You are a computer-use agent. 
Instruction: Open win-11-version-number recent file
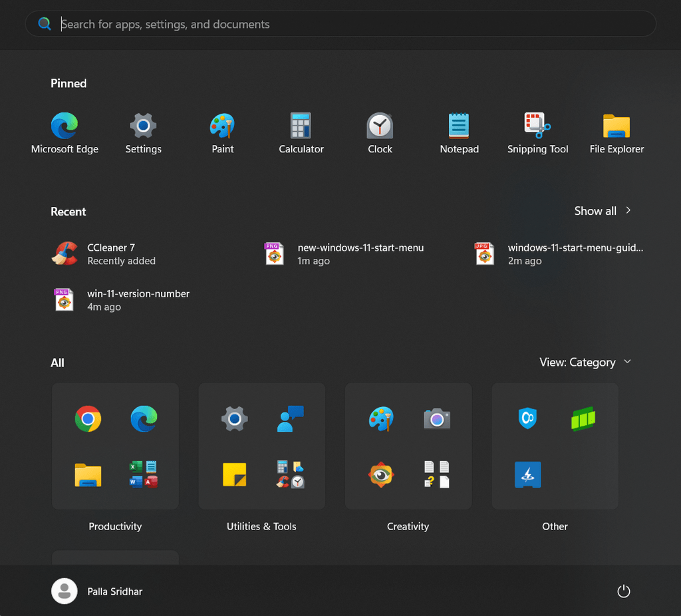[x=121, y=300]
